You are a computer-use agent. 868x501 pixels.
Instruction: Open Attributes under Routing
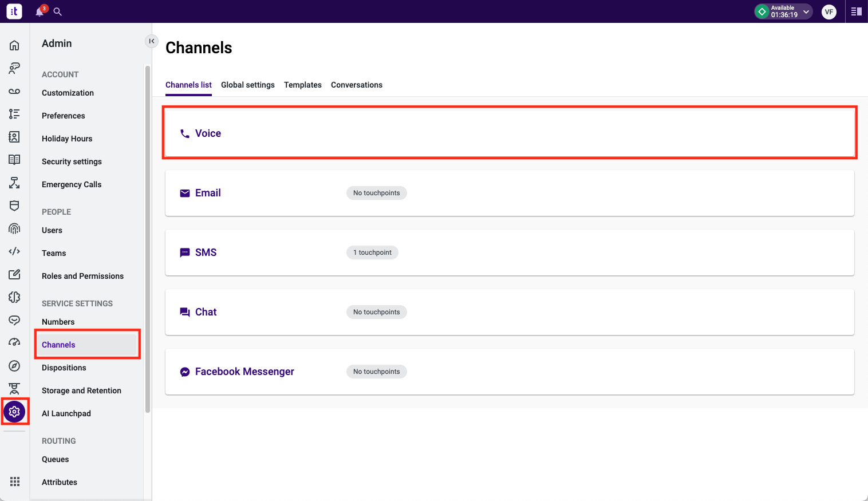pyautogui.click(x=60, y=482)
